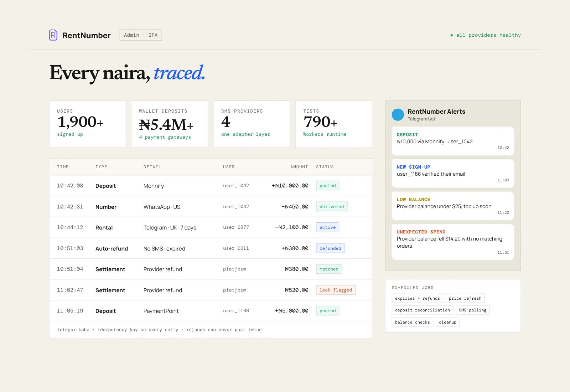The width and height of the screenshot is (570, 392).
Task: Select the 'expiries + refunds' job chip
Action: tap(417, 298)
